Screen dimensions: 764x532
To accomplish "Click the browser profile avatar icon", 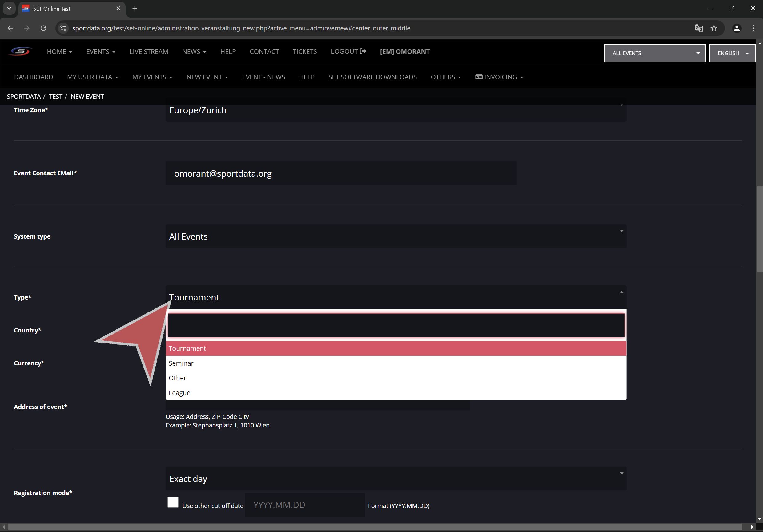I will pos(737,28).
